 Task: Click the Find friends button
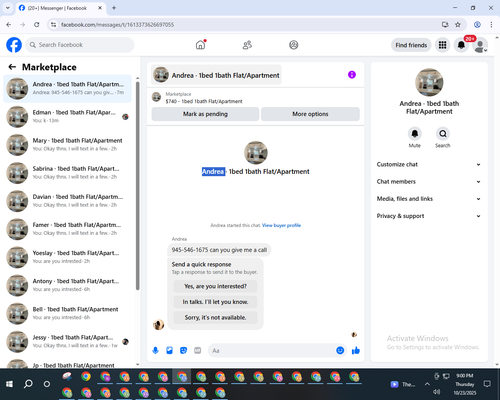pyautogui.click(x=411, y=45)
